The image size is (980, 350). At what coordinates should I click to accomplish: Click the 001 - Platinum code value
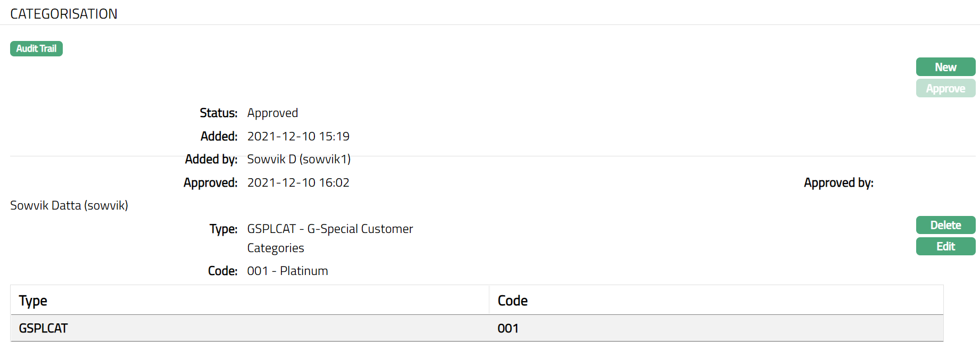pyautogui.click(x=287, y=271)
